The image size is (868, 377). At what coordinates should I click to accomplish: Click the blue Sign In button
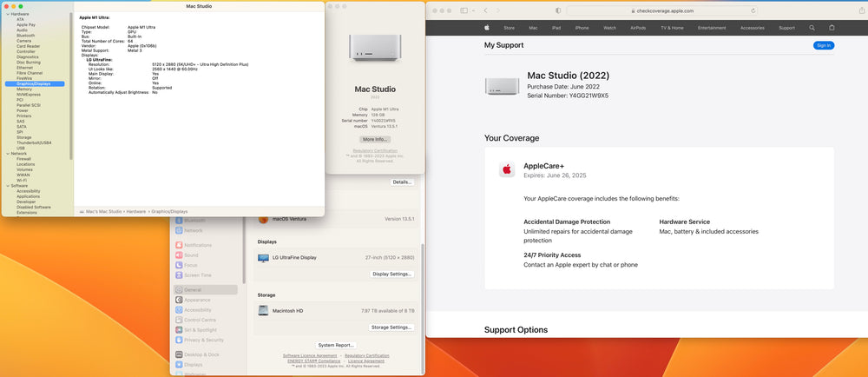[x=824, y=45]
